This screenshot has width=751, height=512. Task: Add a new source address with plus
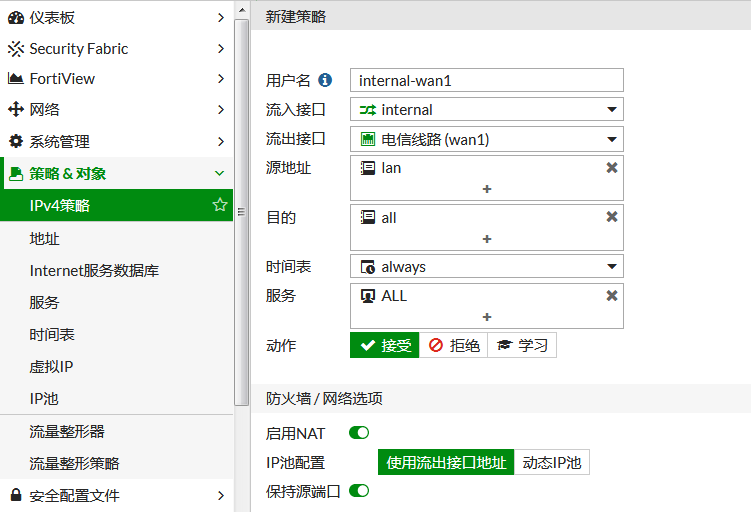pyautogui.click(x=487, y=189)
